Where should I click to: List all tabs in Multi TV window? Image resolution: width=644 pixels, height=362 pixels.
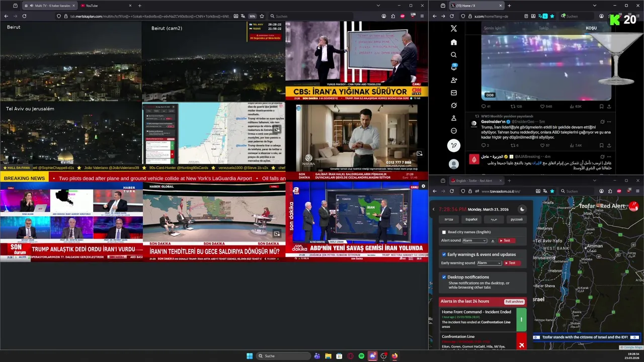(378, 6)
